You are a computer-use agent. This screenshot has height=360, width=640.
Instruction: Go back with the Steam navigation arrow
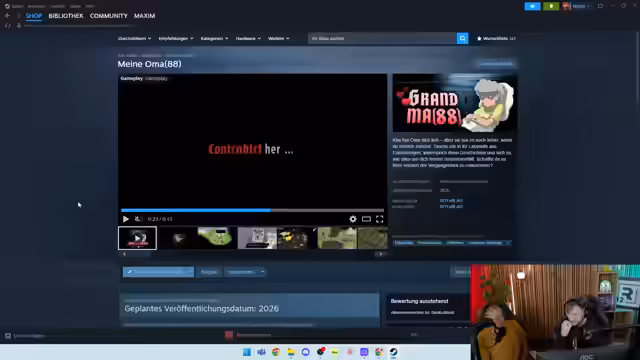tap(7, 16)
